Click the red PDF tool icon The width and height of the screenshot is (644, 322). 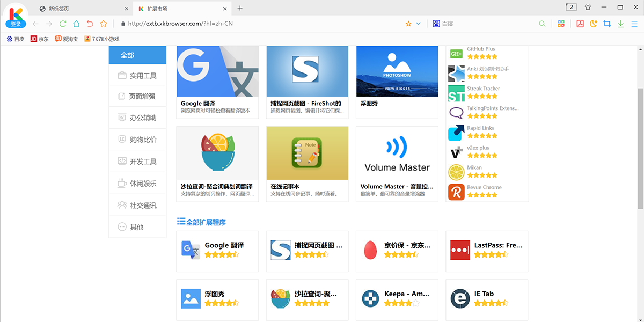click(x=580, y=24)
